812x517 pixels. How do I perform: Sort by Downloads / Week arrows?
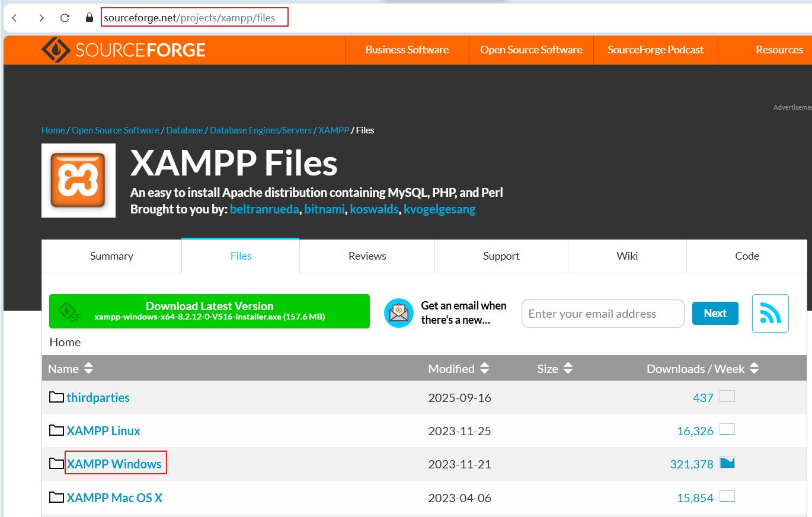[x=754, y=368]
